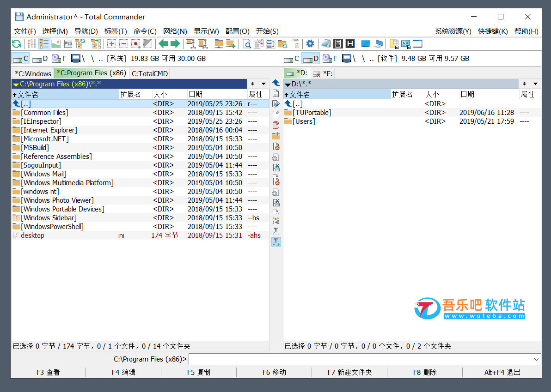
Task: Click the select group plus icon
Action: pyautogui.click(x=111, y=44)
